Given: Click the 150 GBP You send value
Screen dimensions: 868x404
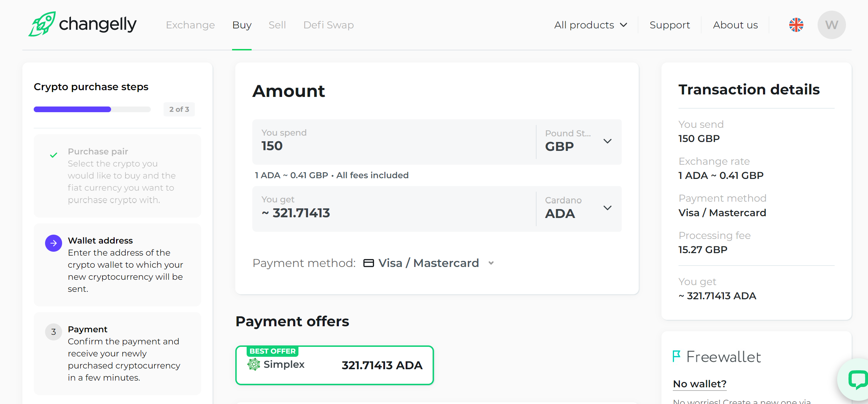Looking at the screenshot, I should pyautogui.click(x=699, y=138).
